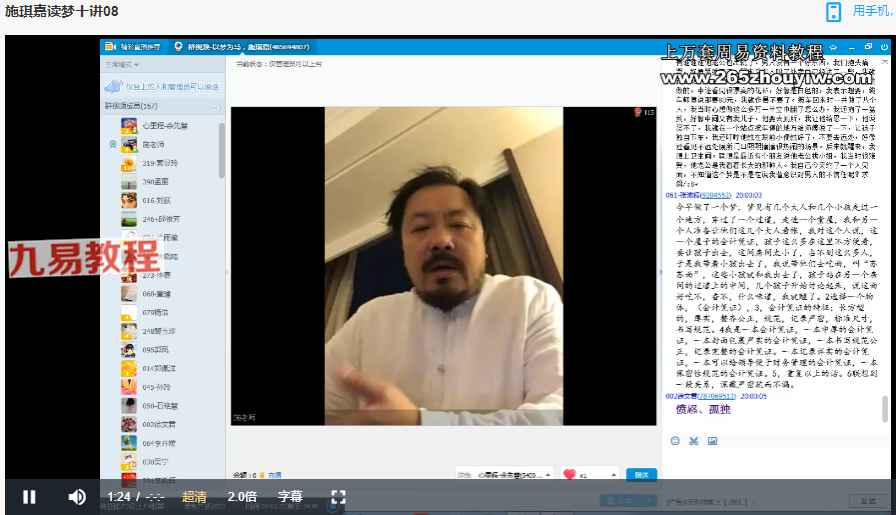Click the chat message input area
896x515 pixels.
coord(774,463)
